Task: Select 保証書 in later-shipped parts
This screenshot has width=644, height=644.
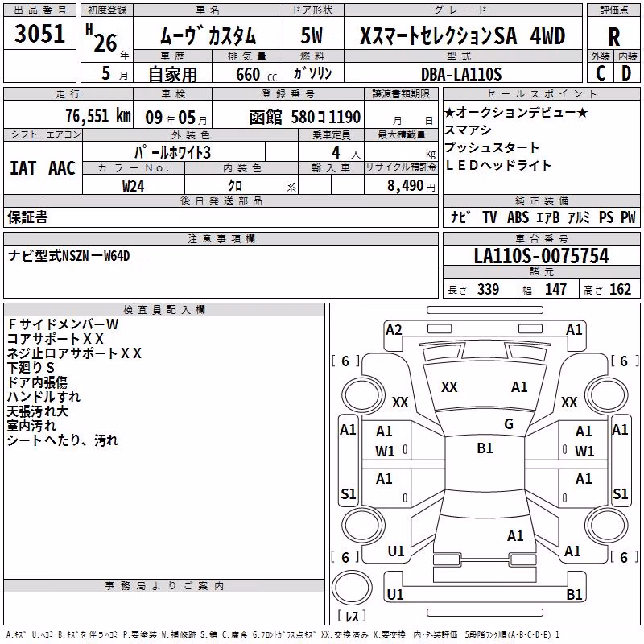Action: click(27, 217)
